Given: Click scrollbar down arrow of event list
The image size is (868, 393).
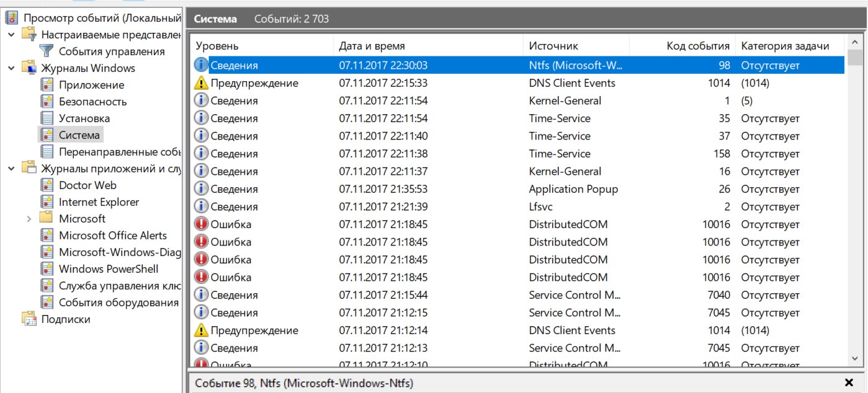Looking at the screenshot, I should pyautogui.click(x=854, y=358).
